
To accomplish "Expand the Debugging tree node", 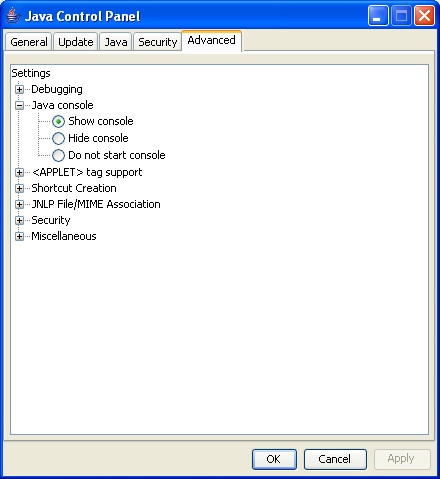I will (19, 89).
